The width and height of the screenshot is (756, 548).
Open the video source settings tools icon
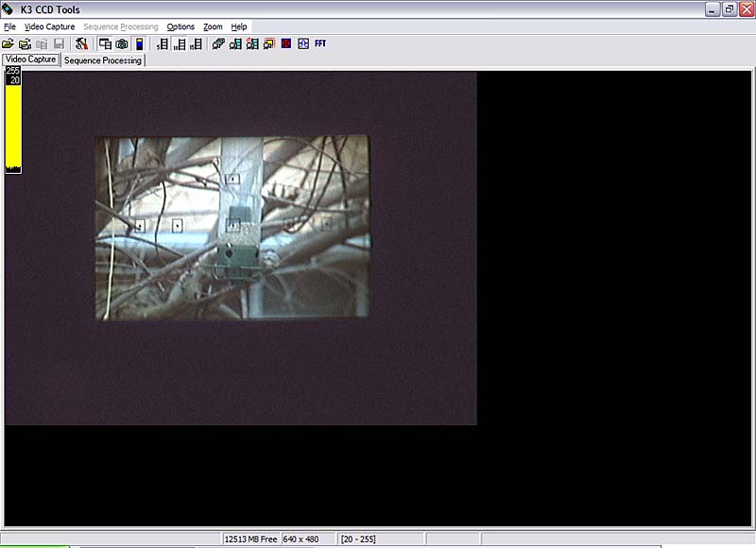coord(81,44)
